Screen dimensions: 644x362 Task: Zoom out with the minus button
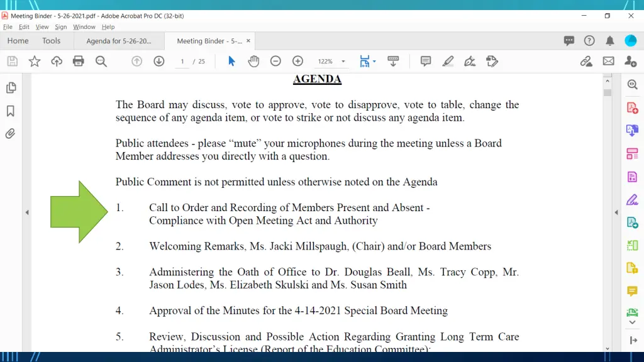click(275, 61)
